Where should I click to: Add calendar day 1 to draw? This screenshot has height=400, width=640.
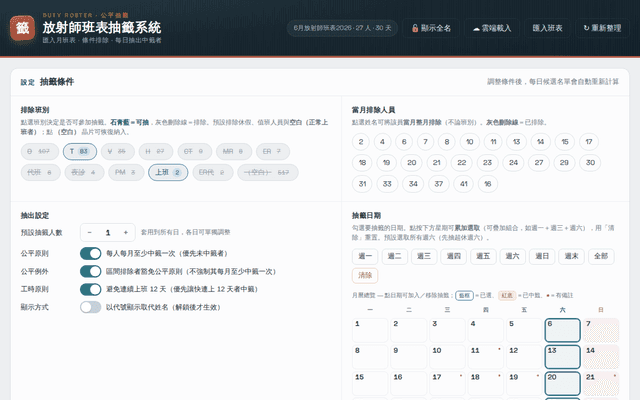(x=370, y=330)
